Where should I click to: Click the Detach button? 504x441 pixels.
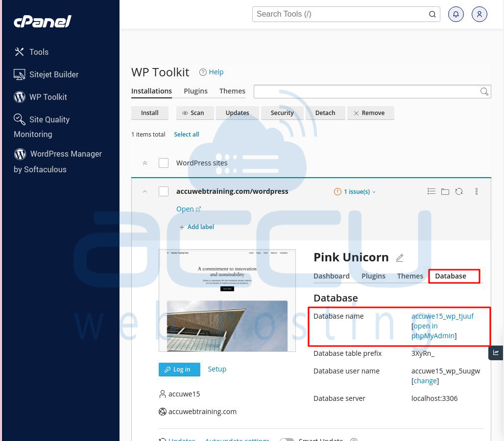[325, 113]
